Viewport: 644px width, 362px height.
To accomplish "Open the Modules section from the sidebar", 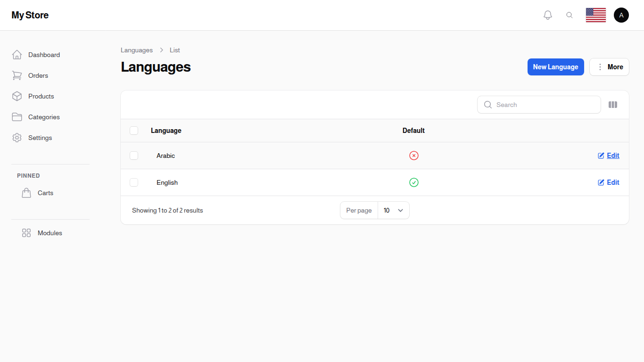I will tap(50, 233).
